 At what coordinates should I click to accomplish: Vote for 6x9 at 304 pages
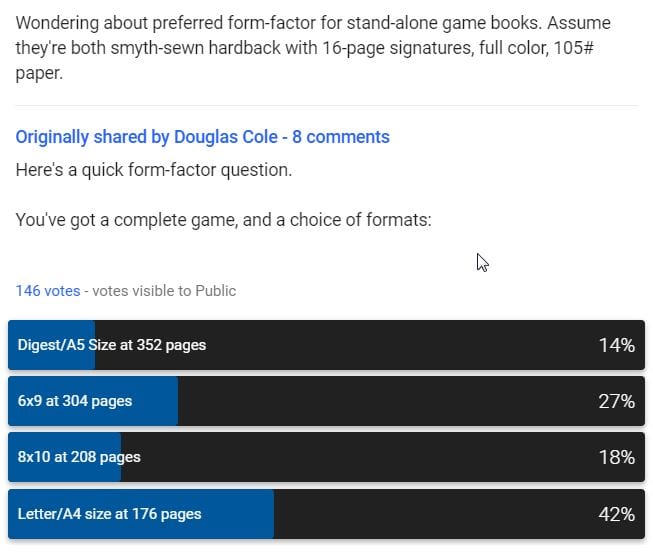[x=326, y=401]
